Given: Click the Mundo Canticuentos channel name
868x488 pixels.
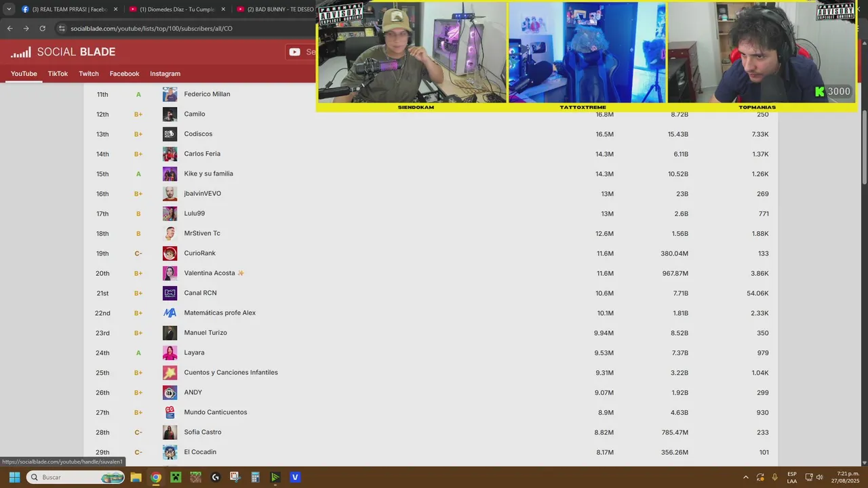Looking at the screenshot, I should coord(216,412).
